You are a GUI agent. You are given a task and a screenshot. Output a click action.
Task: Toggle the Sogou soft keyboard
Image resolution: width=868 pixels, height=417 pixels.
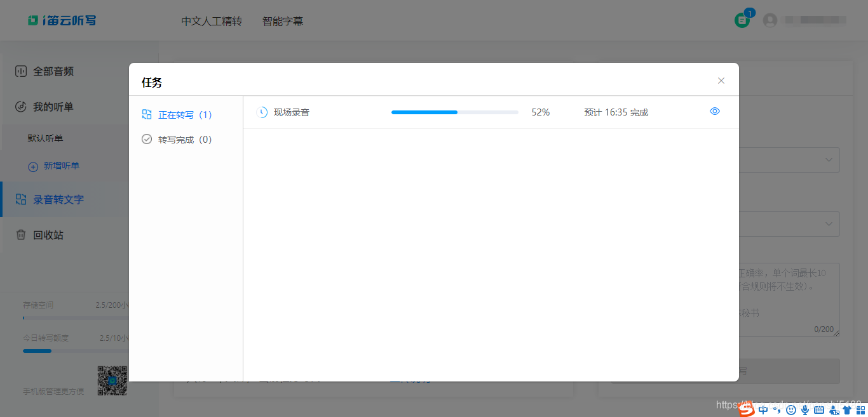819,409
